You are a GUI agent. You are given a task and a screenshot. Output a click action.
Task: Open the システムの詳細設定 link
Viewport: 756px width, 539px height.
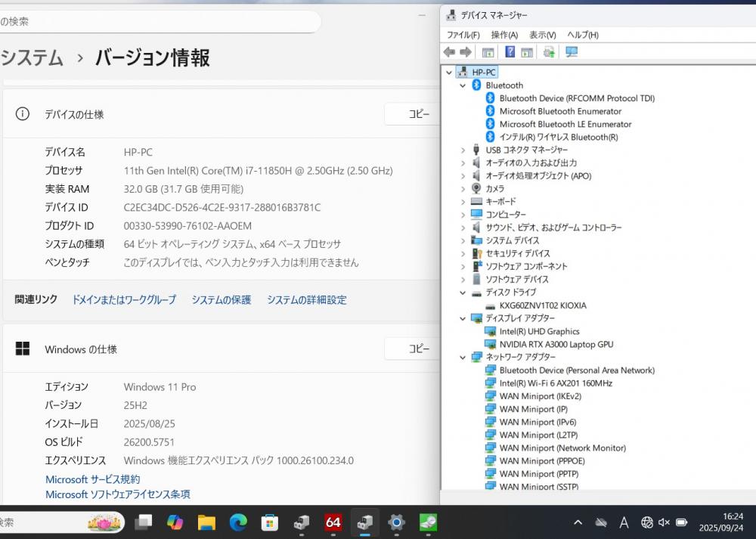click(306, 300)
